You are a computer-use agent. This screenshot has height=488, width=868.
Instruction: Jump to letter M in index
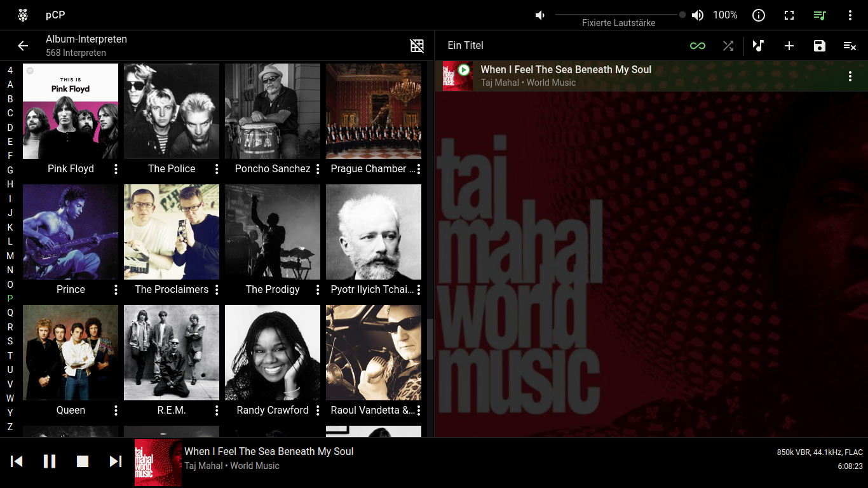10,255
